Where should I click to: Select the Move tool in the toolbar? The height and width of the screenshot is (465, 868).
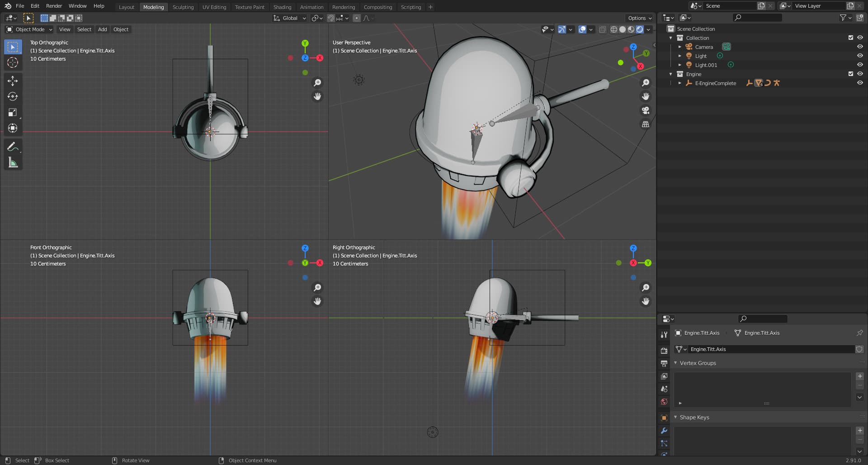13,81
